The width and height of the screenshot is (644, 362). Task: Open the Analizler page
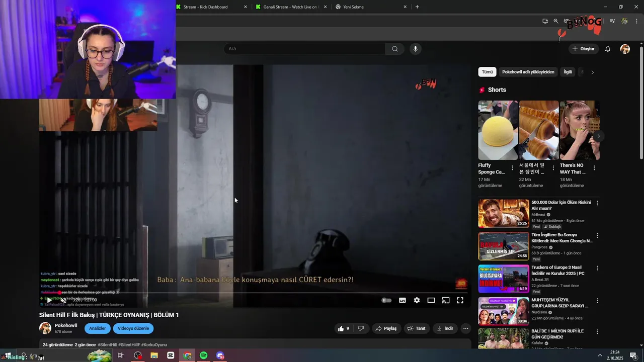[98, 328]
